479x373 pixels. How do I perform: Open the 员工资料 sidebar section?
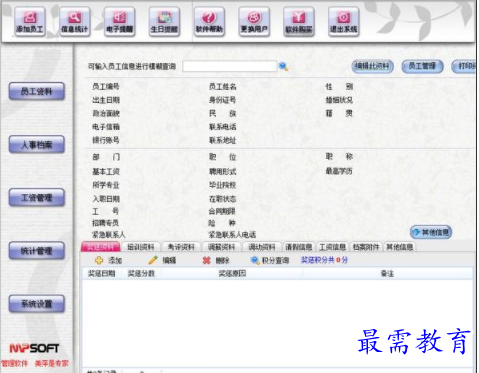37,91
